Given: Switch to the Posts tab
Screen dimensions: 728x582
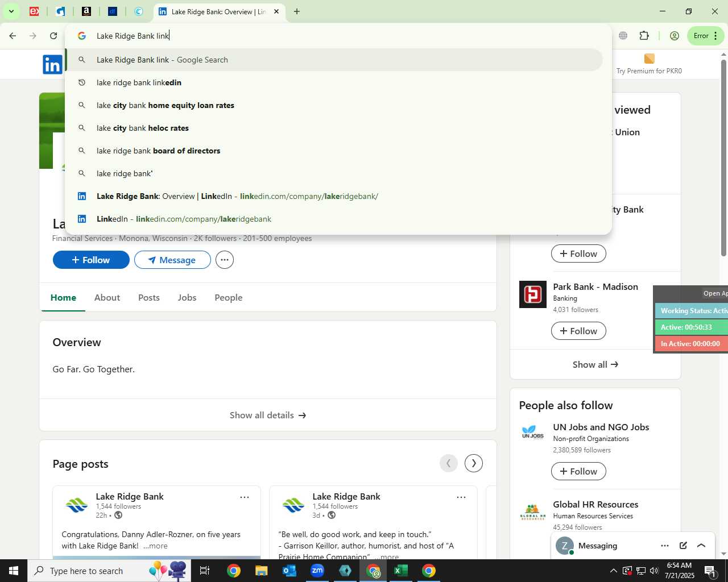Looking at the screenshot, I should pos(149,297).
